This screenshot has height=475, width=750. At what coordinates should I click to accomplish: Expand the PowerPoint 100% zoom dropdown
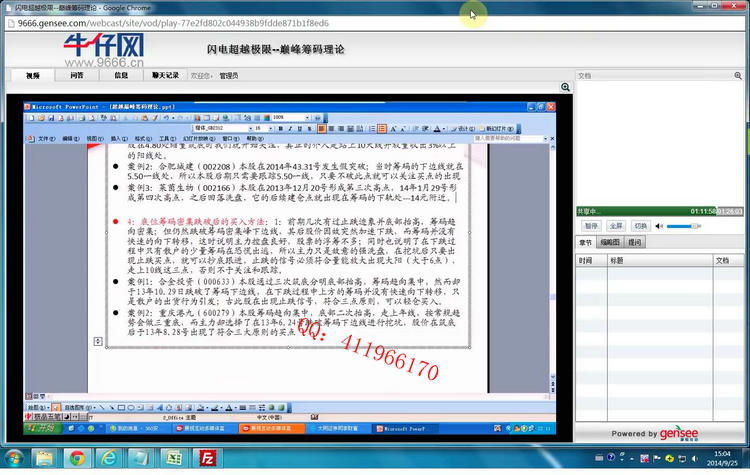307,117
